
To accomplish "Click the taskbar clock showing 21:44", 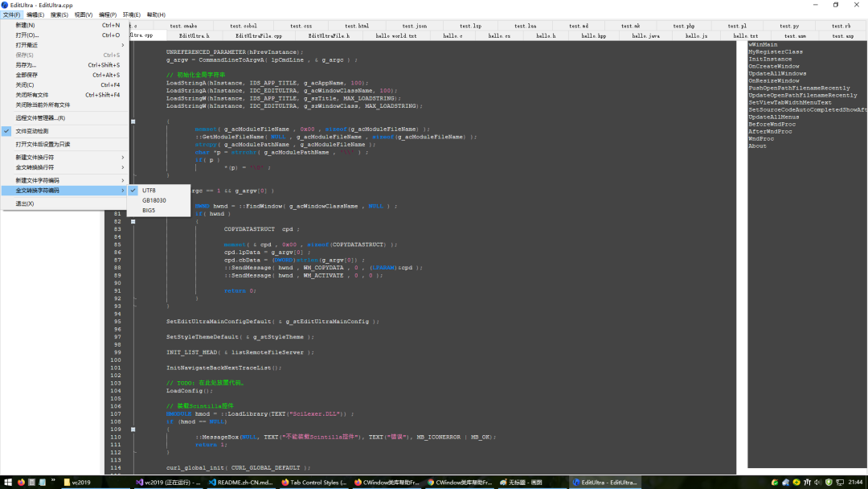I will point(855,483).
